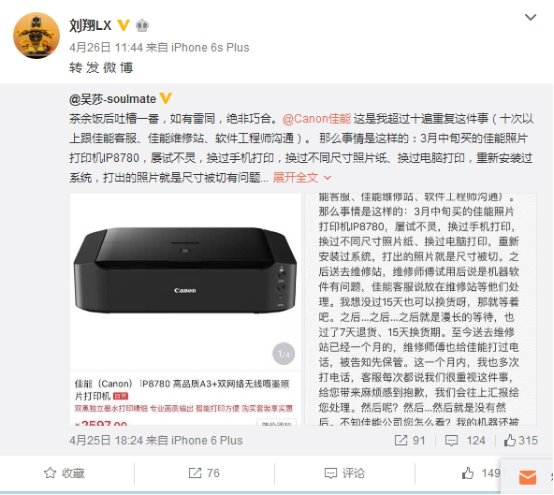554x495 pixels.
Task: Toggle 收藏 favorite star
Action: (x=64, y=473)
